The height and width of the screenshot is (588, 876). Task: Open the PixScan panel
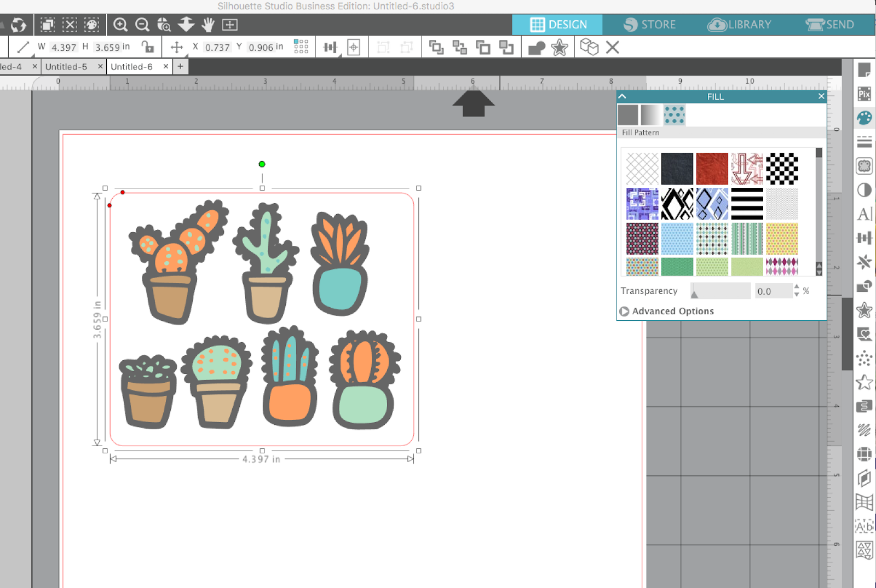(x=864, y=94)
